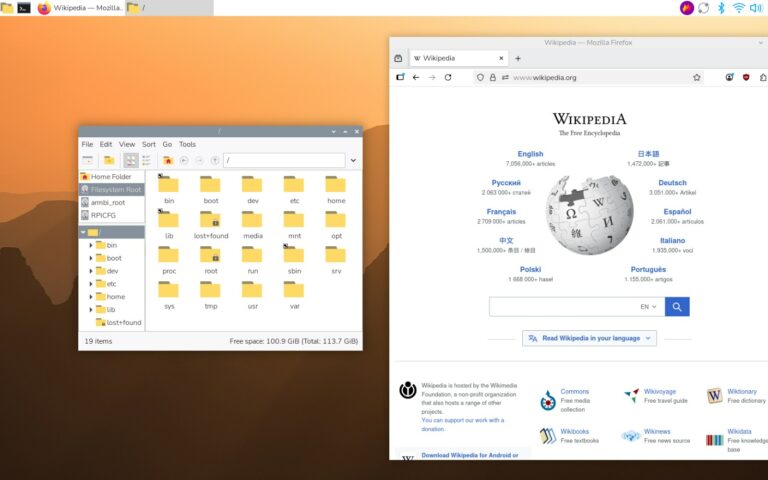Click the Firefox address bar
The height and width of the screenshot is (480, 768).
(588, 77)
